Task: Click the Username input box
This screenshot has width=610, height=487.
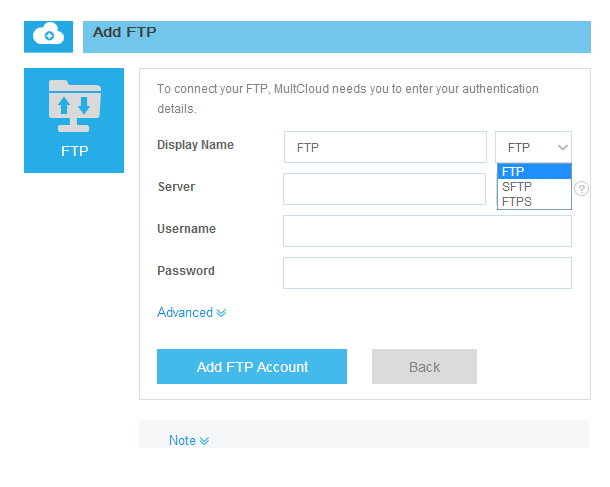Action: tap(427, 231)
